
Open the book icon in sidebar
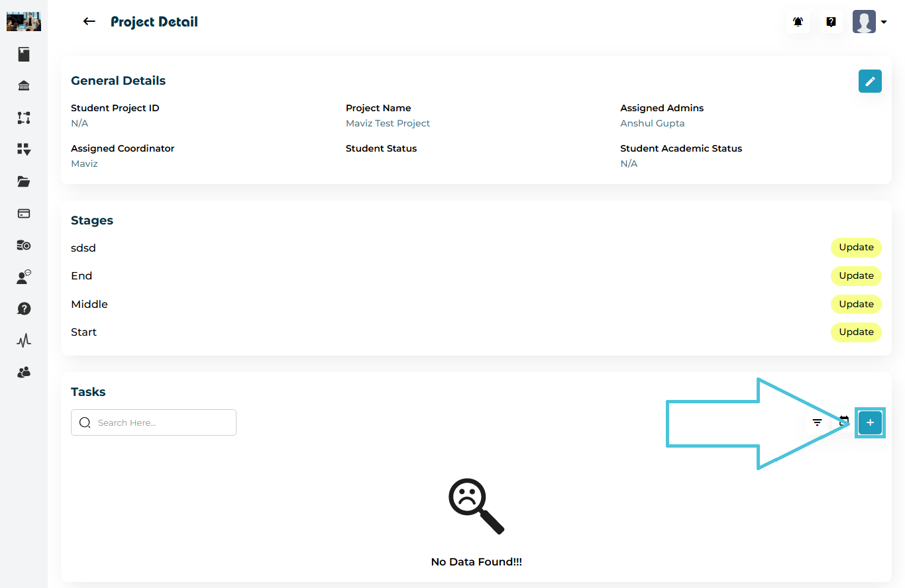click(24, 54)
